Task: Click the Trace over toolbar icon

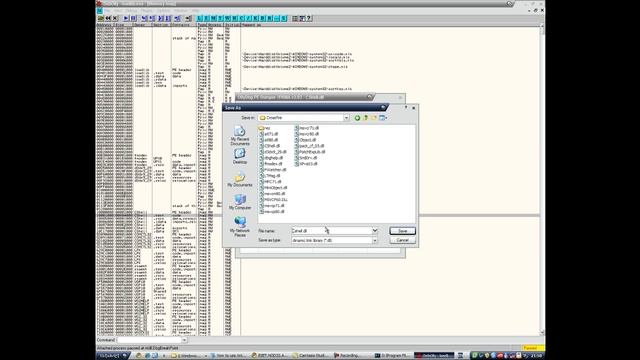Action: tap(167, 18)
